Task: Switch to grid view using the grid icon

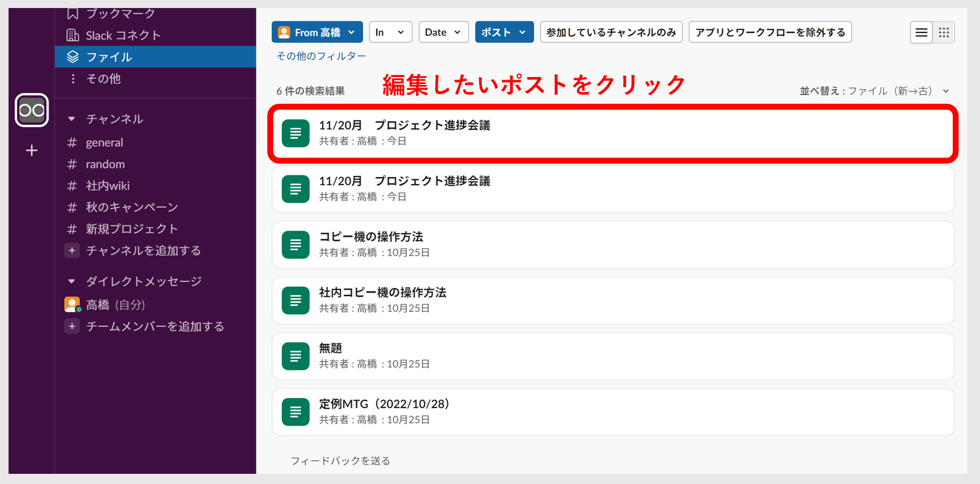Action: [944, 32]
